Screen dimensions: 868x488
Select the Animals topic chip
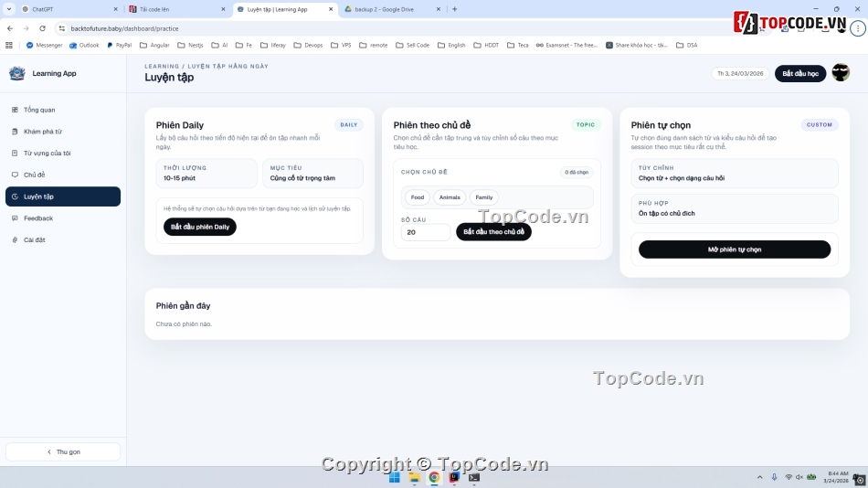[x=450, y=197]
